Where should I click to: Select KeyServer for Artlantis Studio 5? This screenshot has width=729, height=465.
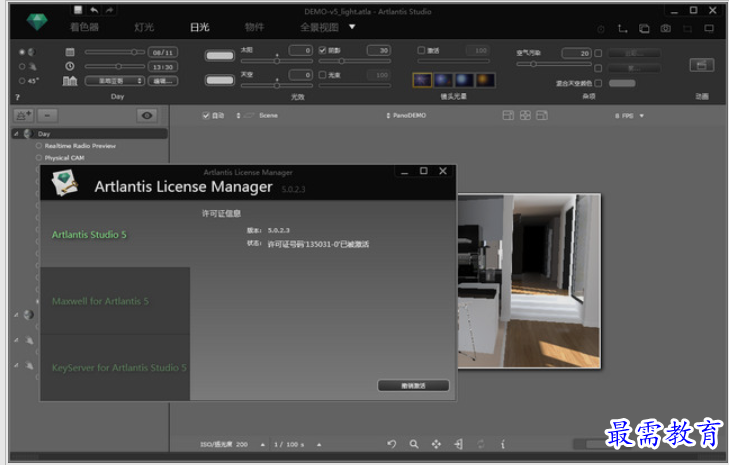[115, 367]
